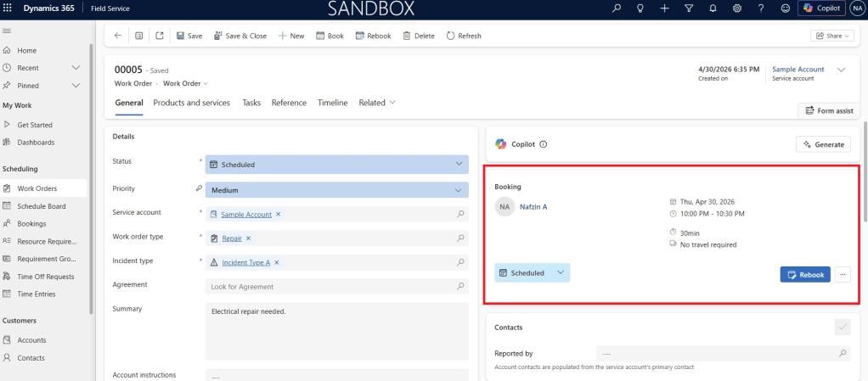
Task: Switch to the General tab
Action: (129, 103)
